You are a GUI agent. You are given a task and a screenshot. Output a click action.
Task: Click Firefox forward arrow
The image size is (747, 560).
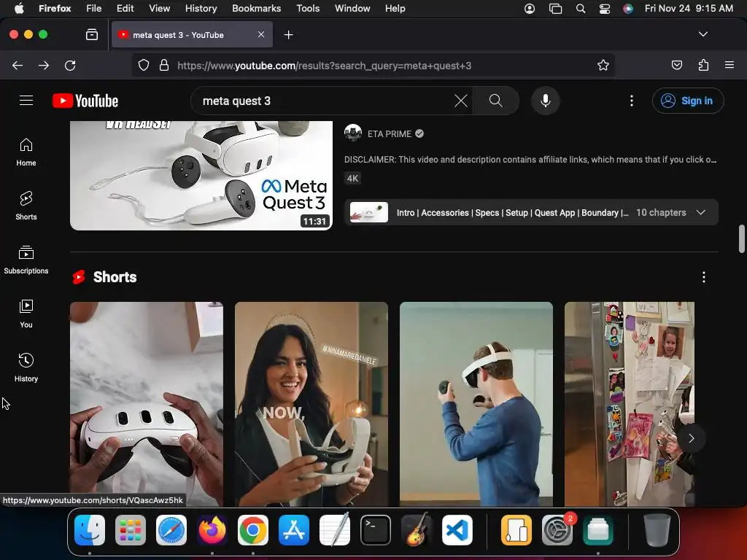pos(44,65)
